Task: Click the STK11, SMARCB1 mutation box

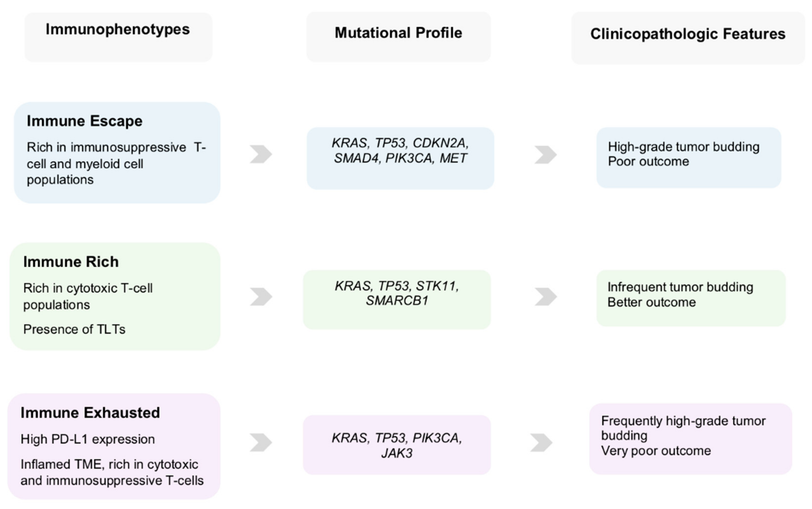Action: click(x=397, y=300)
